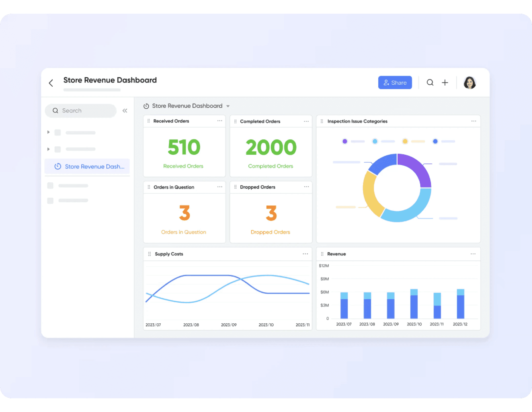This screenshot has height=412, width=532.
Task: Expand second sidebar tree item arrow
Action: pos(48,149)
